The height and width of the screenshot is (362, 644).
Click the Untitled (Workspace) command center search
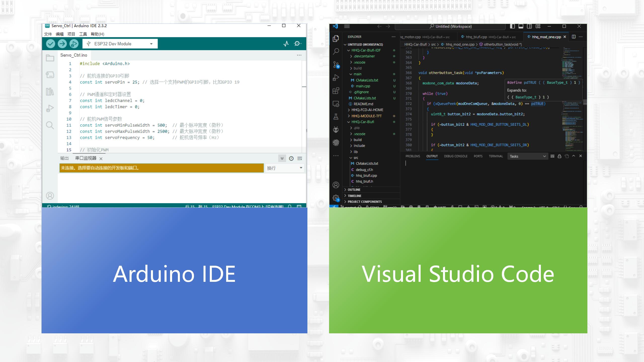pyautogui.click(x=450, y=26)
